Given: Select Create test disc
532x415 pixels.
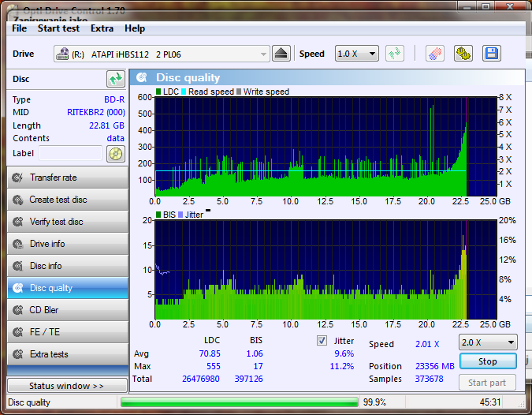Looking at the screenshot, I should pyautogui.click(x=68, y=200).
